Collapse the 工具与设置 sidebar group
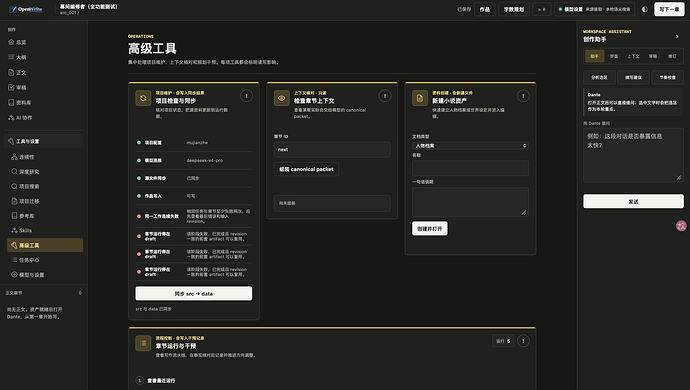This screenshot has width=690, height=390. 44,141
